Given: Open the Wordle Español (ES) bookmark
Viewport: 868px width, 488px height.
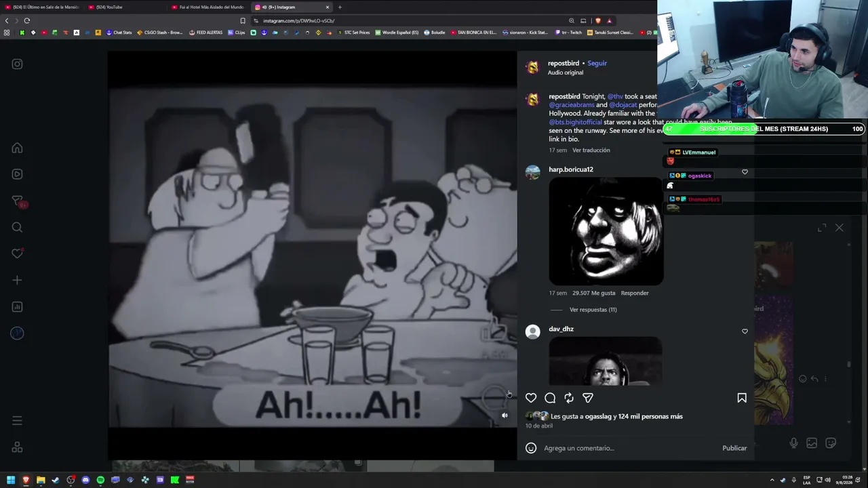Looking at the screenshot, I should click(x=397, y=33).
